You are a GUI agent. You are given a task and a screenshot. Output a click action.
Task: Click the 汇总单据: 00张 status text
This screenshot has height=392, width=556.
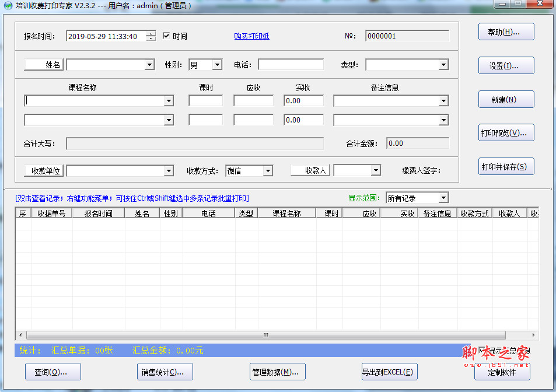pyautogui.click(x=82, y=351)
